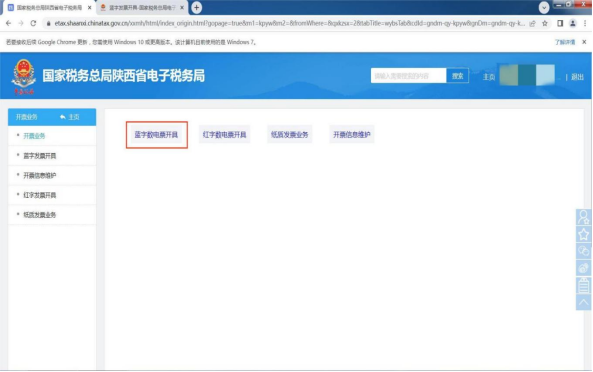The image size is (593, 372).
Task: Click the 搜索 search button
Action: pos(458,76)
